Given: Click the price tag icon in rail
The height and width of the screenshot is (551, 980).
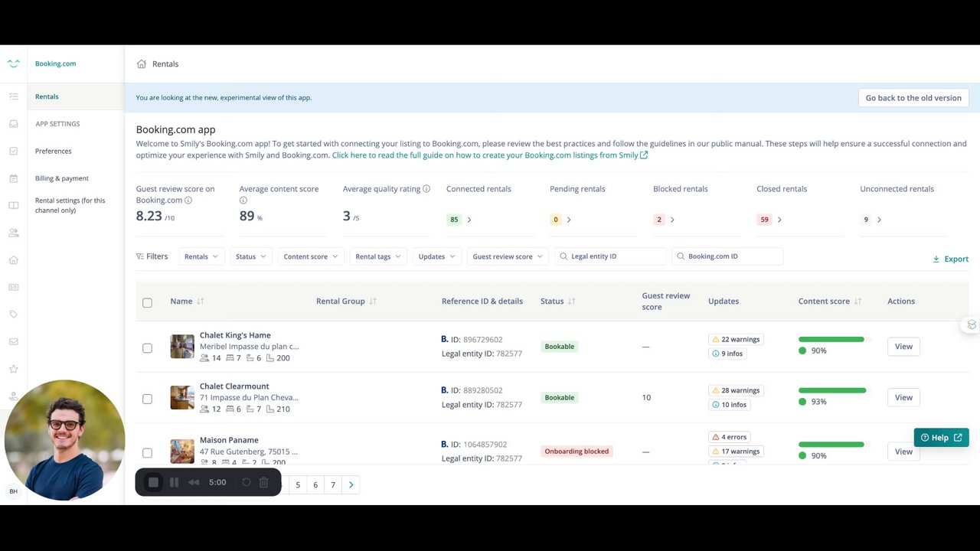Looking at the screenshot, I should coord(13,315).
